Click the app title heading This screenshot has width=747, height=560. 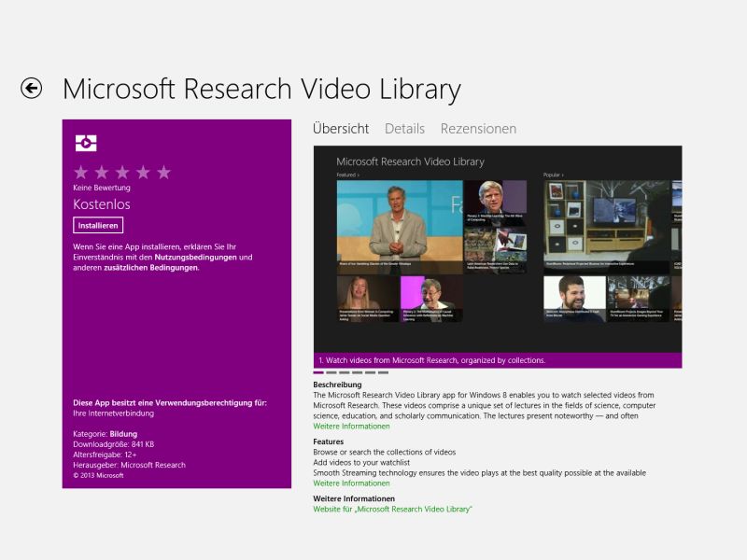point(261,90)
